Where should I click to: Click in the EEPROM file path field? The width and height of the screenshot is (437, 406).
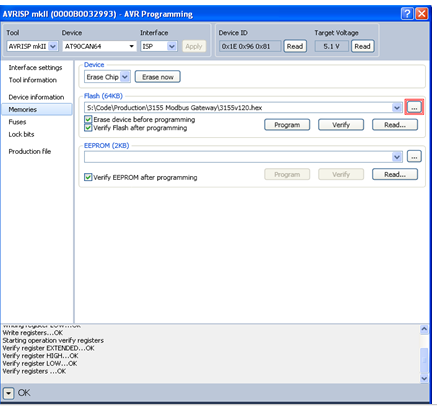(239, 157)
